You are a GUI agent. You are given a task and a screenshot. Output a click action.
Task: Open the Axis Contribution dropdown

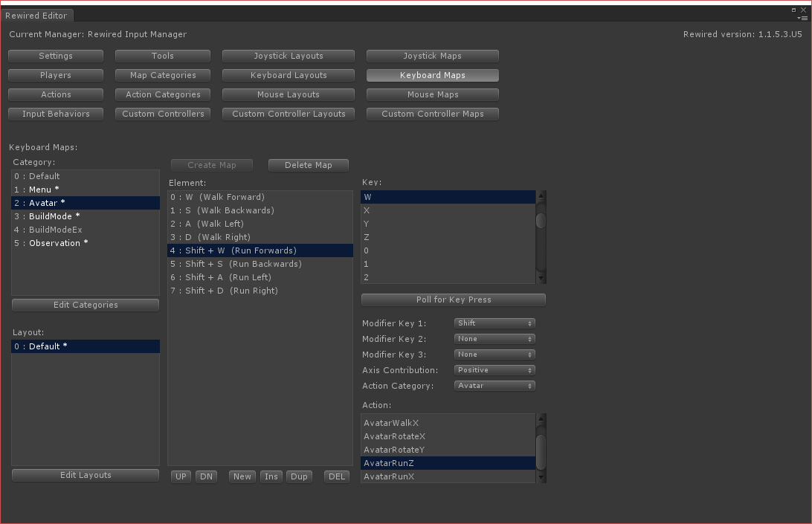pyautogui.click(x=494, y=369)
